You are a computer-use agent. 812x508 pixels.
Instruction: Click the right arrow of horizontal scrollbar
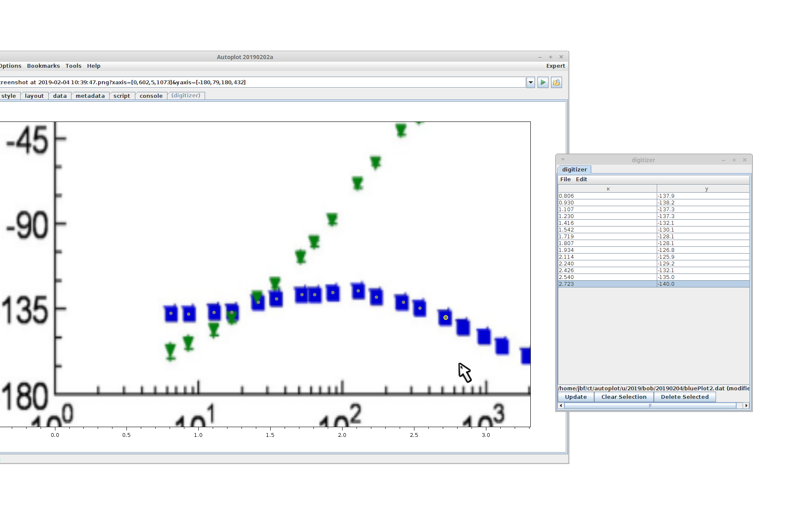746,406
